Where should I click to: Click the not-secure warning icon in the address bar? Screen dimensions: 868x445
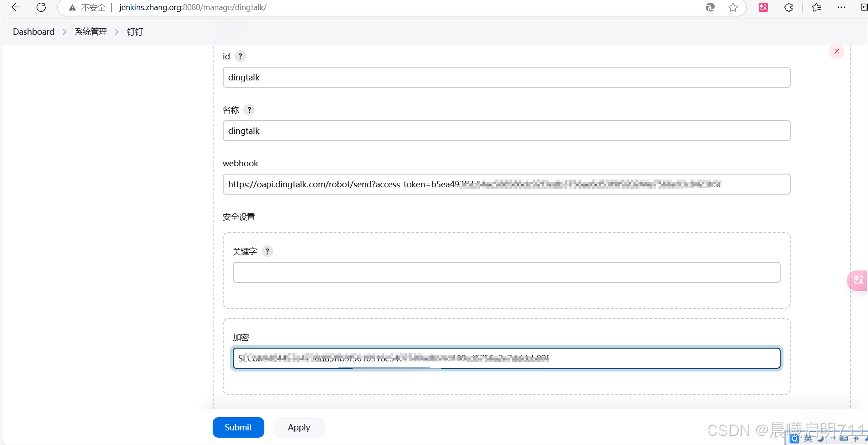[72, 8]
